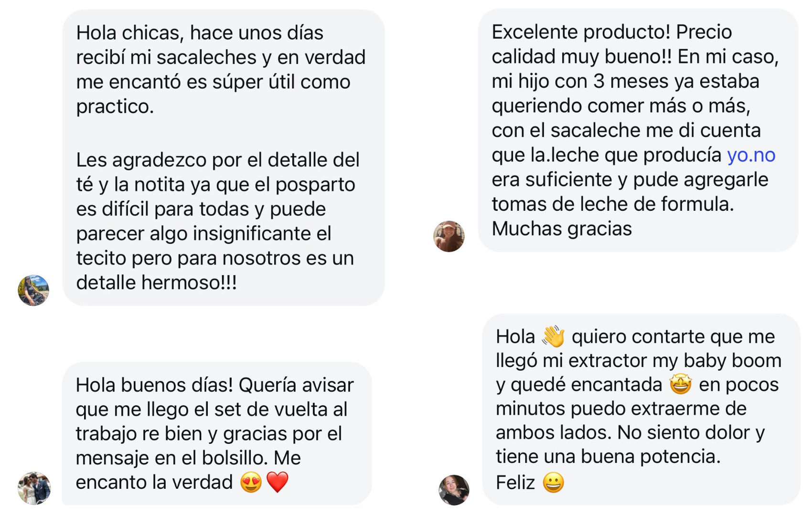Click the red heart emoji
This screenshot has height=516, width=812.
(278, 482)
